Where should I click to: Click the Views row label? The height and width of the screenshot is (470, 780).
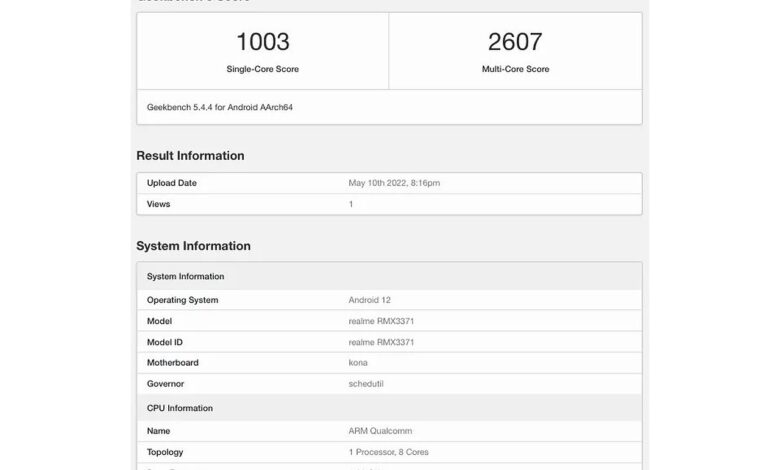coord(158,204)
